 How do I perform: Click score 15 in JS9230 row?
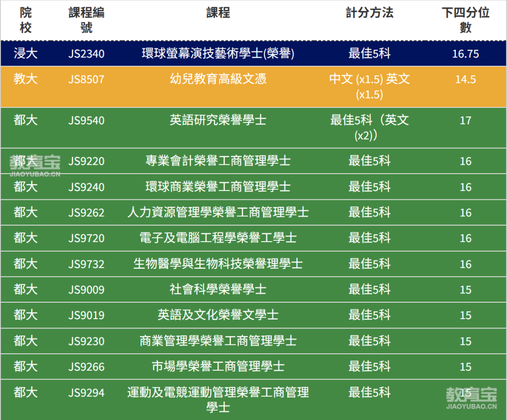pos(465,341)
